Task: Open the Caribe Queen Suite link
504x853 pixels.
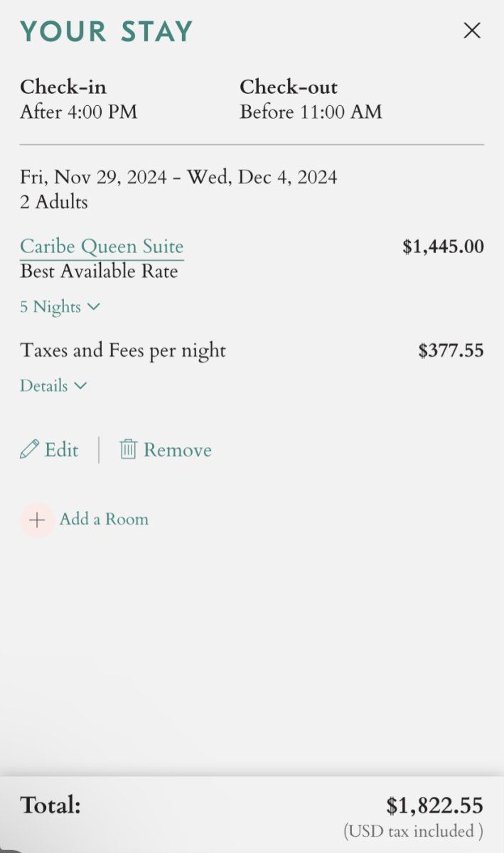Action: click(x=102, y=247)
